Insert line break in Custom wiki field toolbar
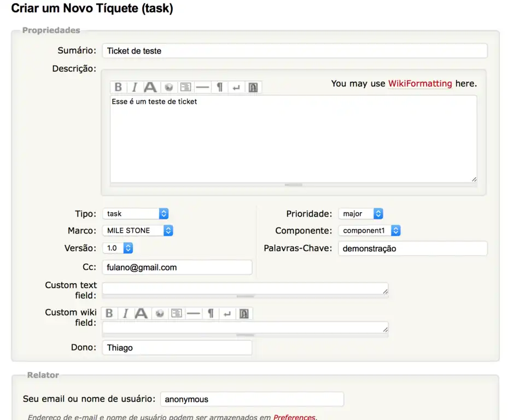Image resolution: width=525 pixels, height=420 pixels. click(227, 313)
